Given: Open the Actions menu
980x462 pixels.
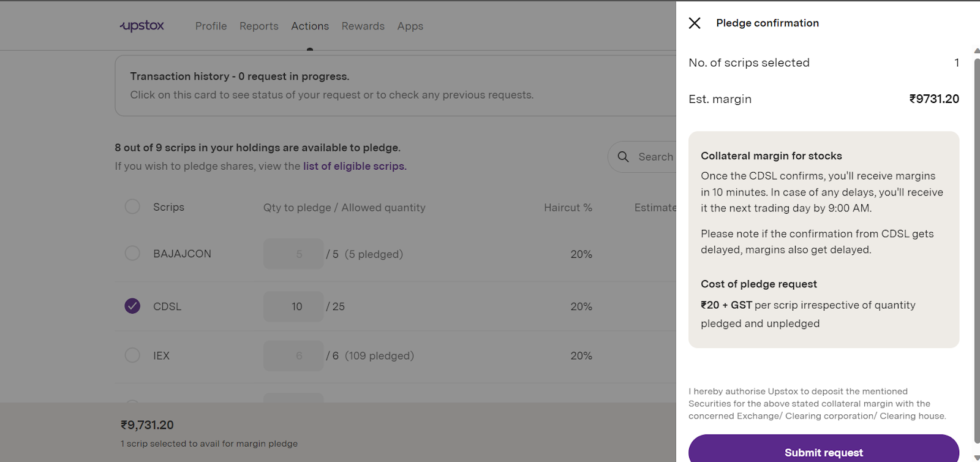Looking at the screenshot, I should [x=310, y=26].
